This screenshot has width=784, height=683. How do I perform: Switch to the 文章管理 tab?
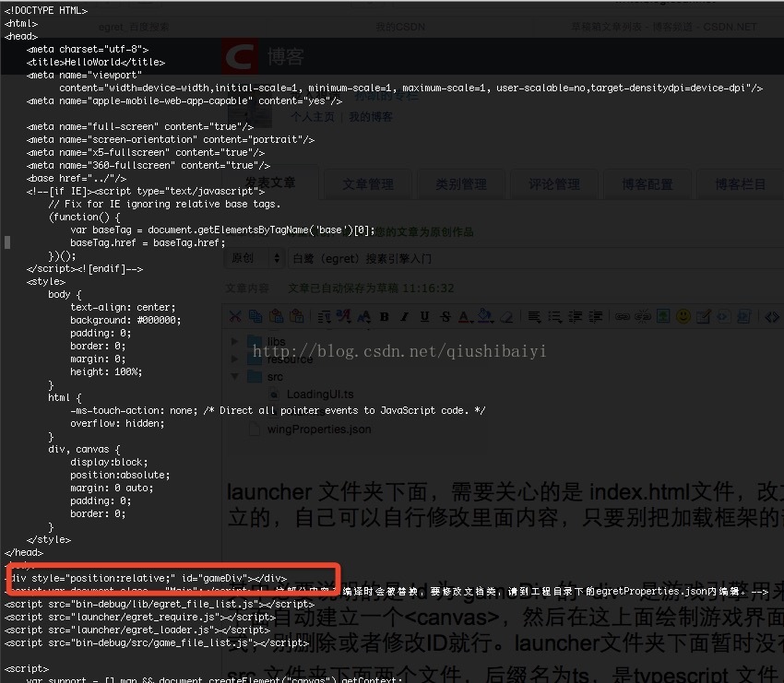368,184
